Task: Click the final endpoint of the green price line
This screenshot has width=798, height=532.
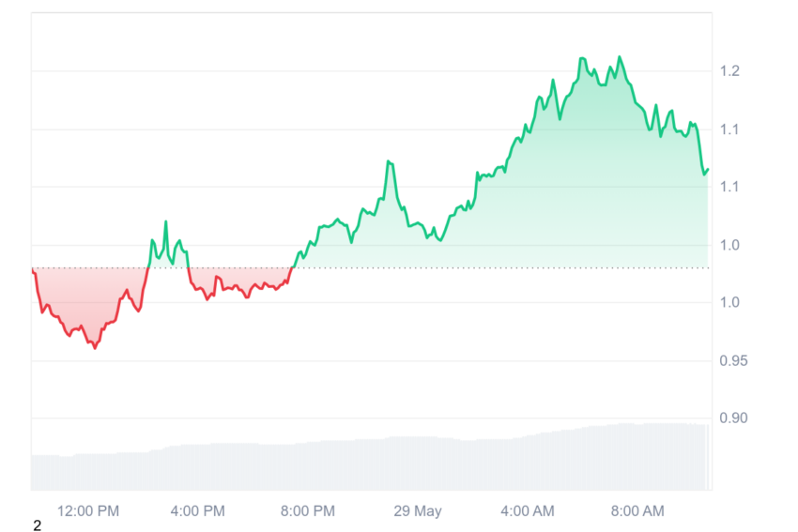Action: point(708,170)
